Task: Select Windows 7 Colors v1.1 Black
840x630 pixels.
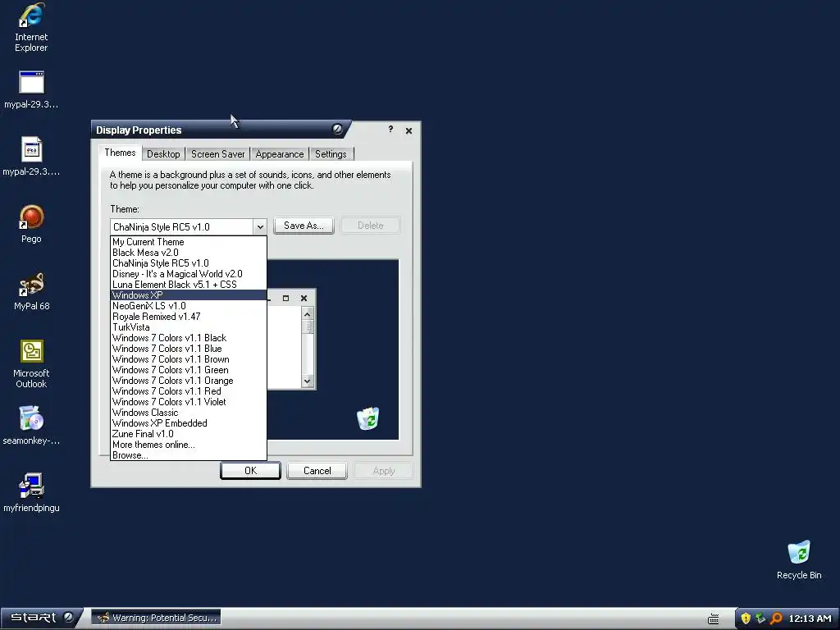Action: click(x=188, y=338)
